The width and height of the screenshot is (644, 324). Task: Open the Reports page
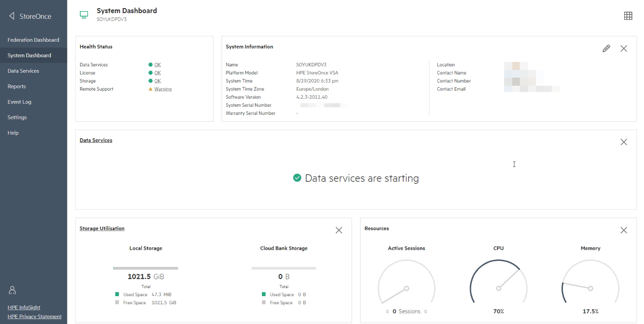coord(17,86)
